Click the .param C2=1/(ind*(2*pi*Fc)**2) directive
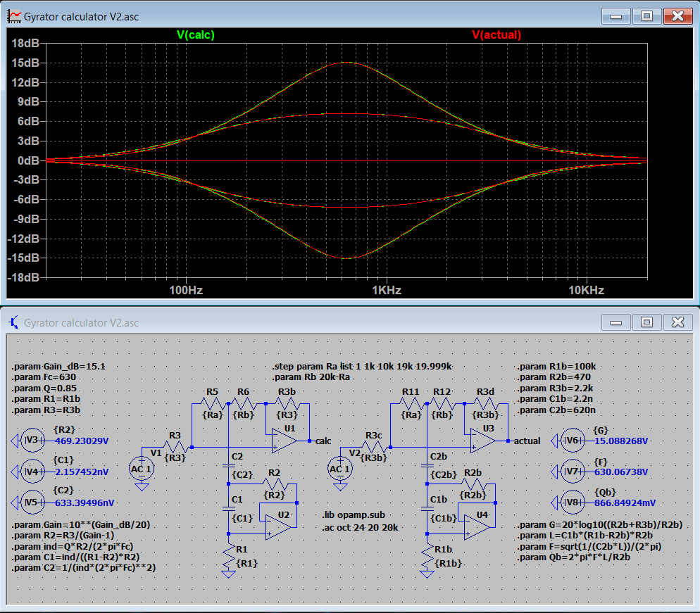Screen dimensions: 700x613 [84, 568]
